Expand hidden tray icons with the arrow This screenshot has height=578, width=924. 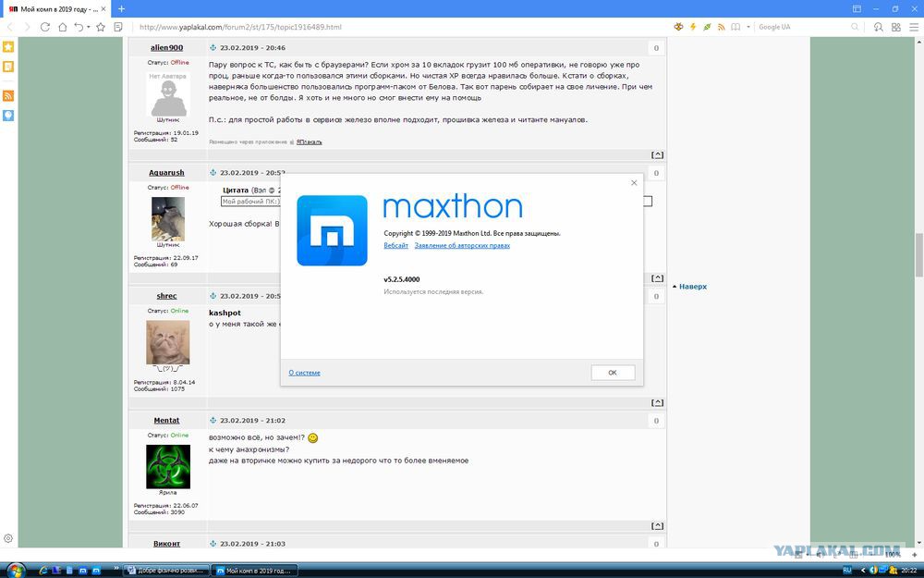point(863,571)
